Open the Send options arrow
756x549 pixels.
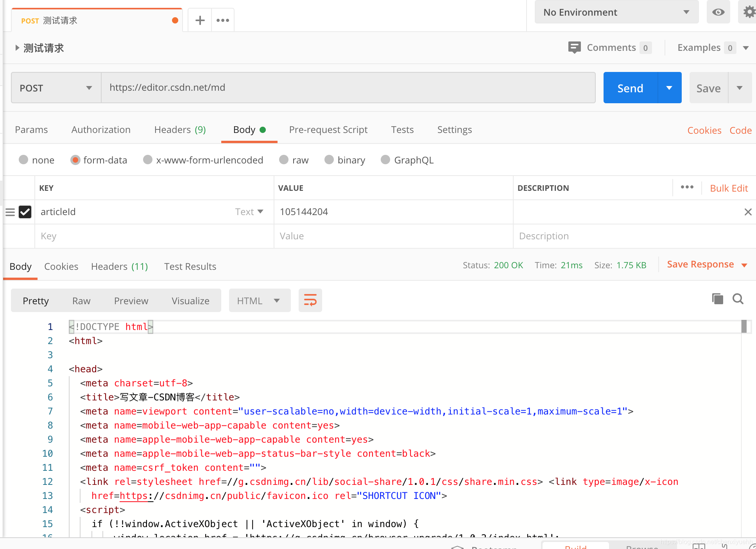click(x=669, y=88)
